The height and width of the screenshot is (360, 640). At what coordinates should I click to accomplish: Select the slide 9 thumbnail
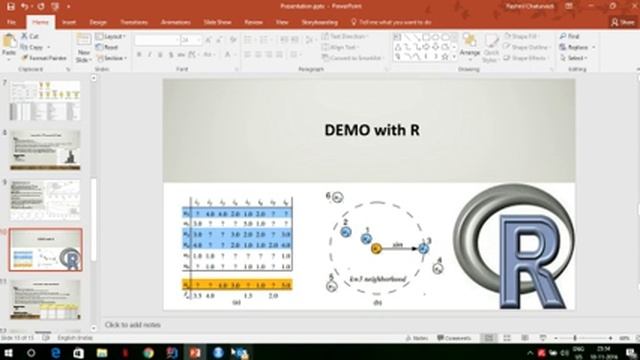45,200
